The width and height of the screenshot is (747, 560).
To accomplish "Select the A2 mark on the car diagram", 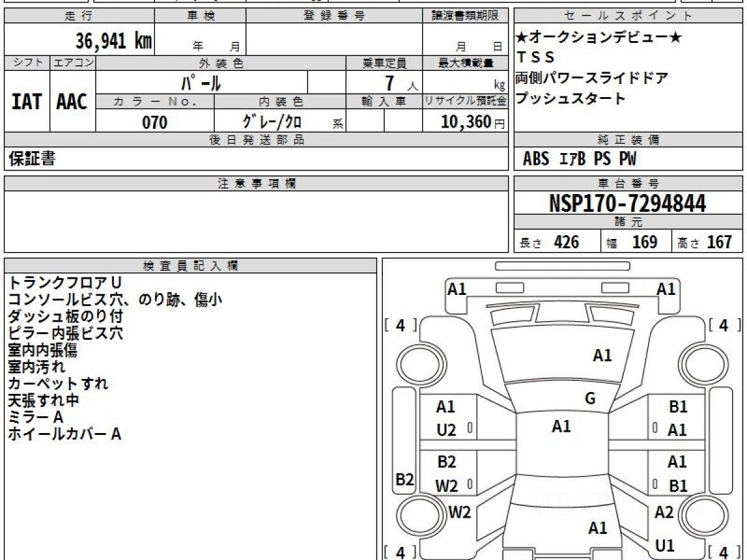I will point(664,512).
